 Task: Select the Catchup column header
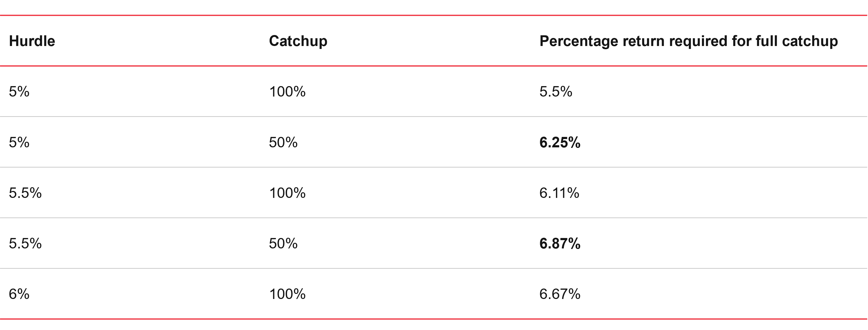298,41
